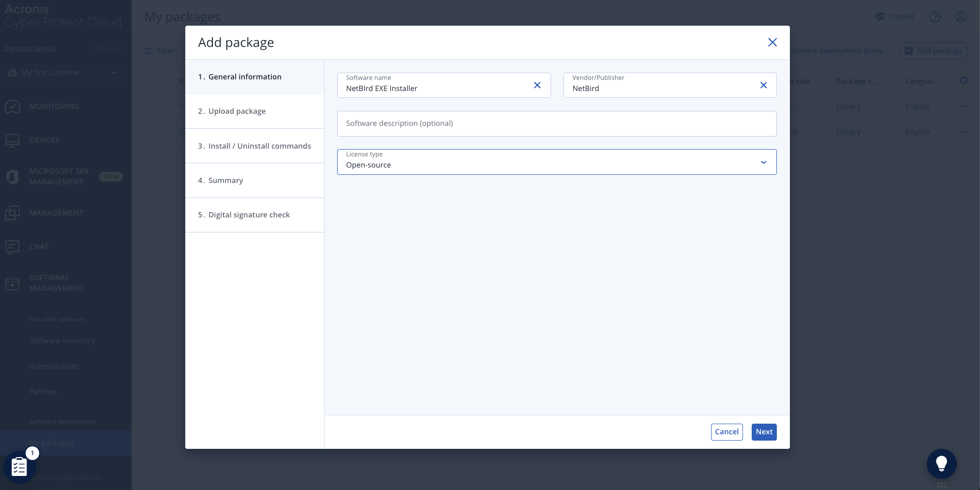Click the Software description field
The image size is (980, 490).
click(x=556, y=124)
